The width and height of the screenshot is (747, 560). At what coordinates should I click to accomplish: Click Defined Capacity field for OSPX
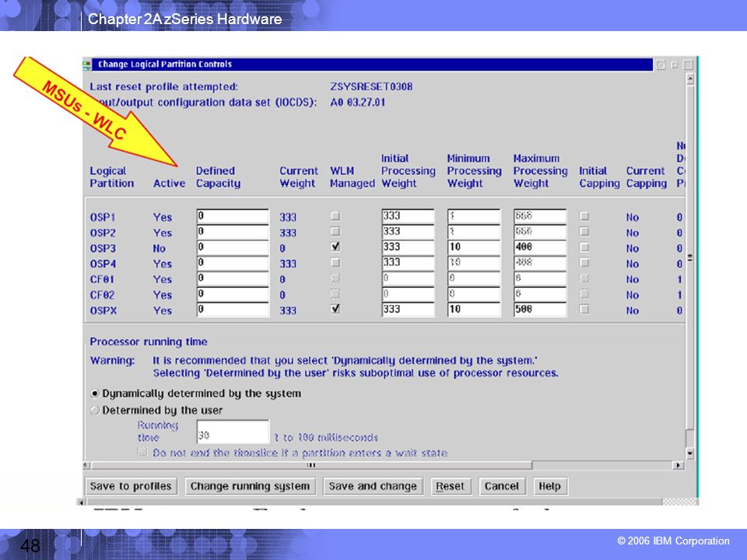233,310
